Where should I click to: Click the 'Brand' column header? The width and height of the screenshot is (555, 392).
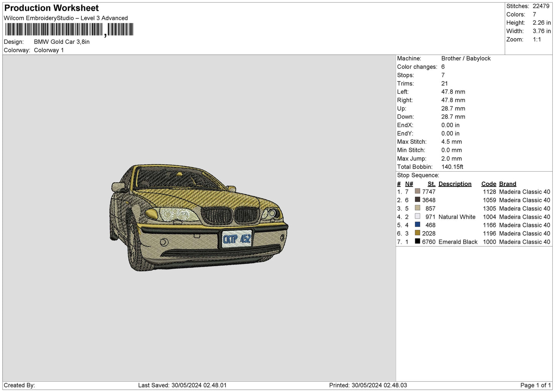508,184
